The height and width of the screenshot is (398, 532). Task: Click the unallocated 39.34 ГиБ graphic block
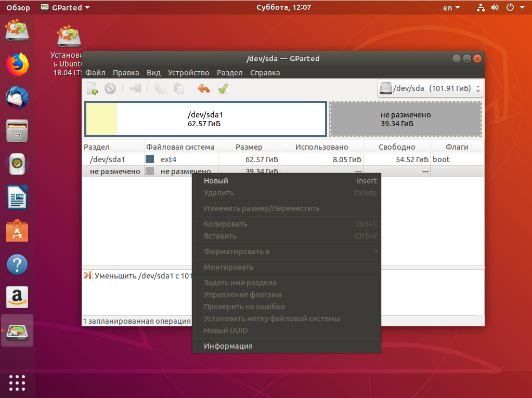click(x=406, y=119)
